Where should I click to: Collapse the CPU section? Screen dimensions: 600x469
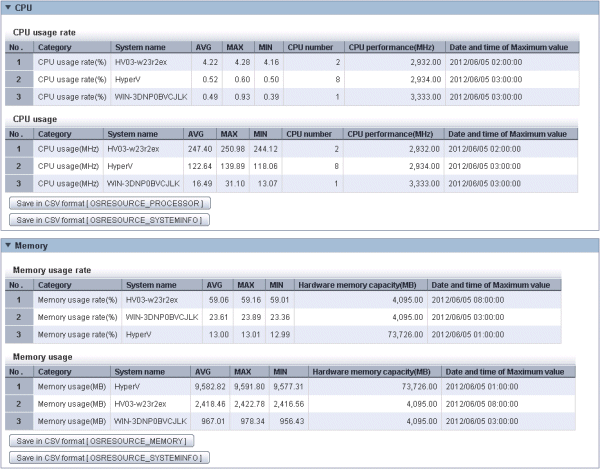8,8
